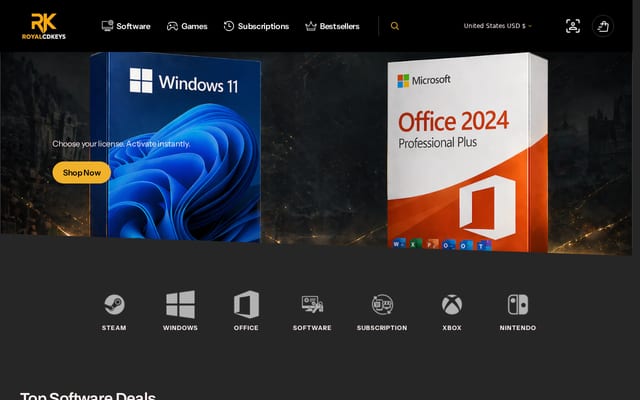Click the Software monitor icon in navbar
The image size is (640, 400).
click(x=107, y=26)
